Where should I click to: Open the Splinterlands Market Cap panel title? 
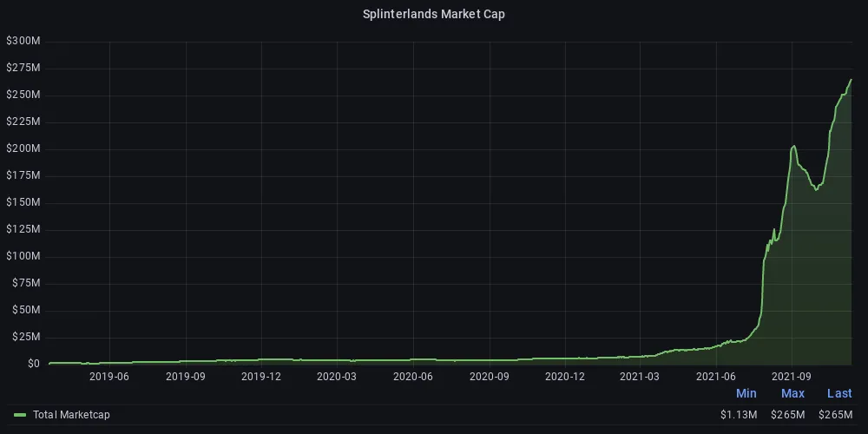click(433, 15)
